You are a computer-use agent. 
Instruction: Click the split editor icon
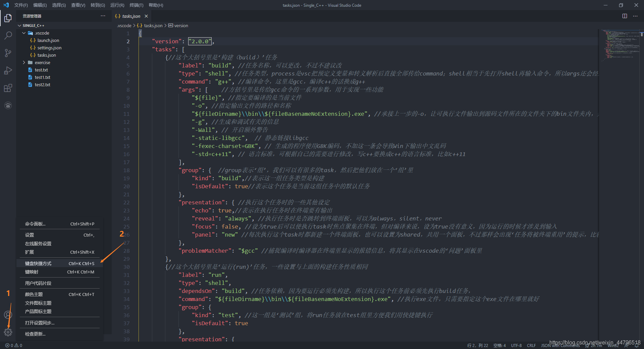click(x=625, y=16)
